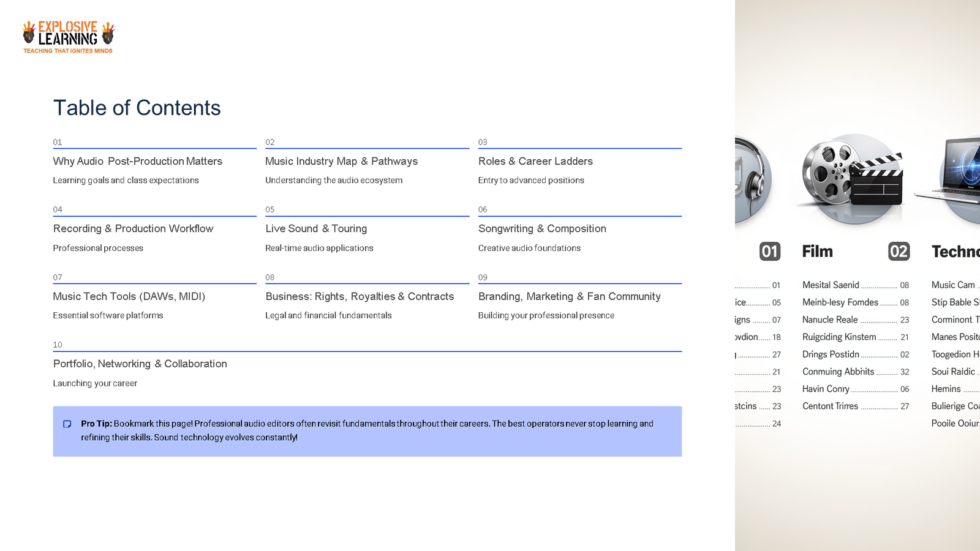980x551 pixels.
Task: Click the Table of Contents heading
Action: 137,108
